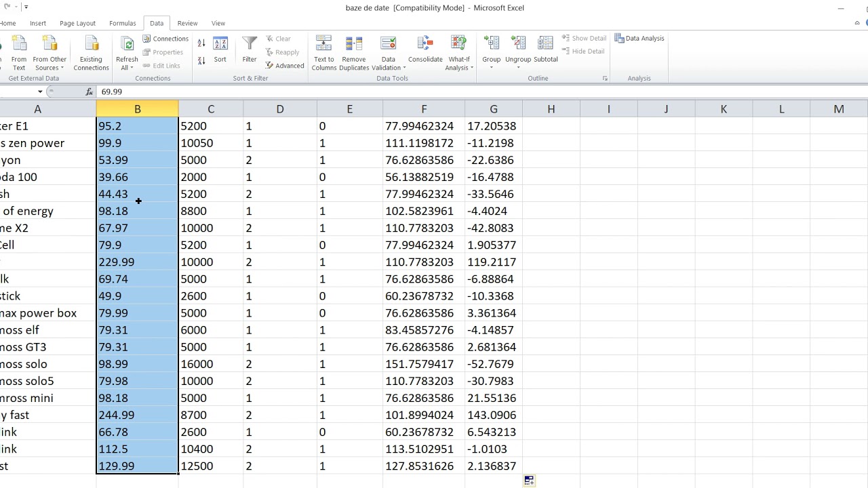Switch to Page Layout tab

pyautogui.click(x=78, y=23)
